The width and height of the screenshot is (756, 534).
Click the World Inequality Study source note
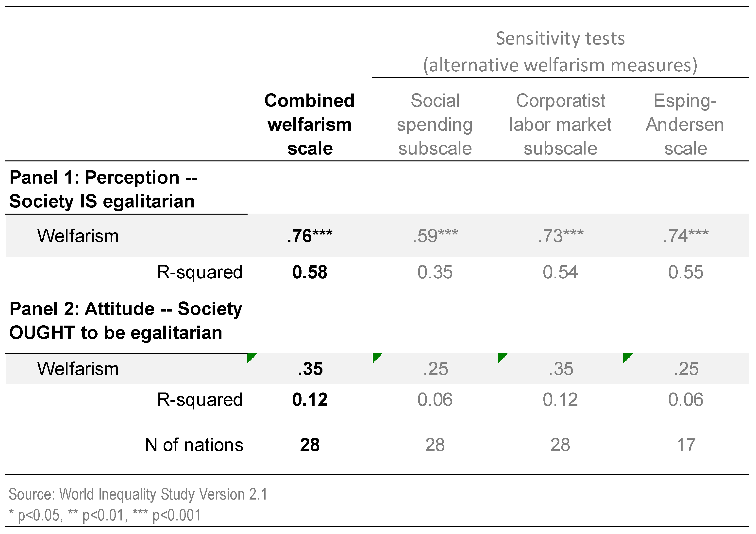(138, 494)
